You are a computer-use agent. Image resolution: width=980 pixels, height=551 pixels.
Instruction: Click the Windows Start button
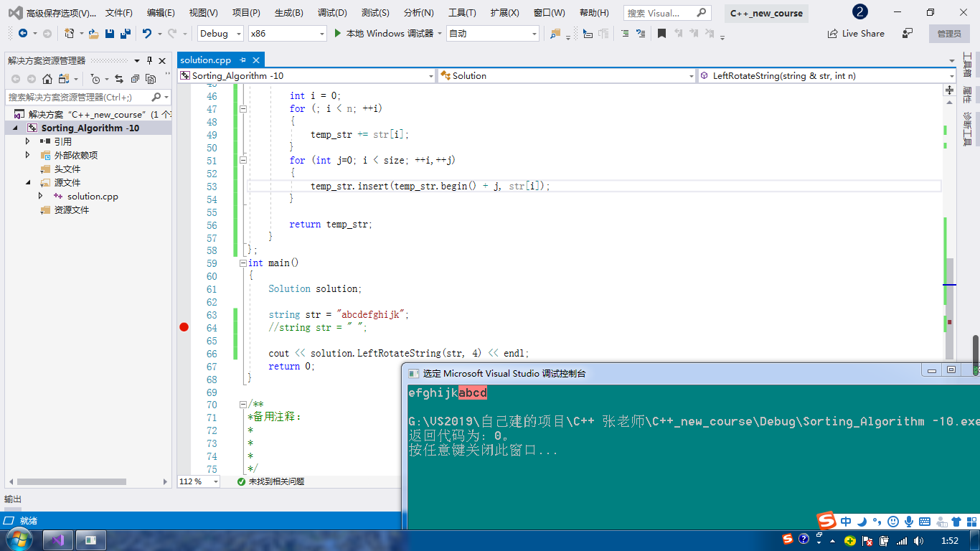(19, 540)
